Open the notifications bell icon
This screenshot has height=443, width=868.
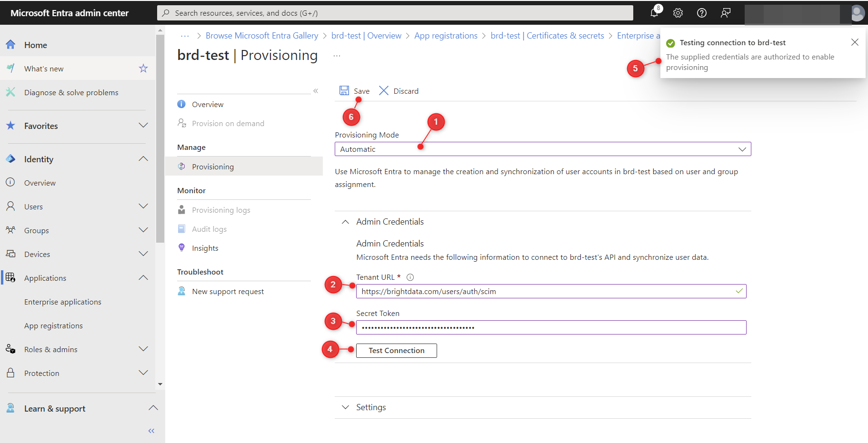[x=654, y=13]
